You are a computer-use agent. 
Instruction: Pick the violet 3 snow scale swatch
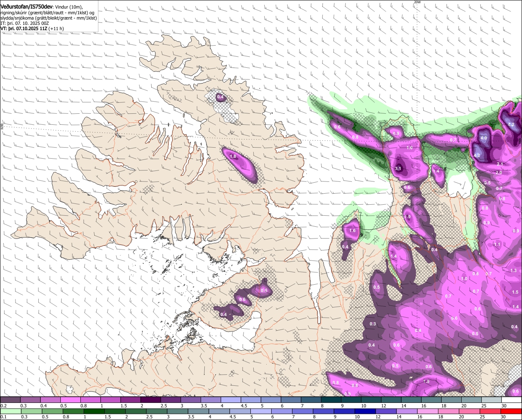click(190, 400)
